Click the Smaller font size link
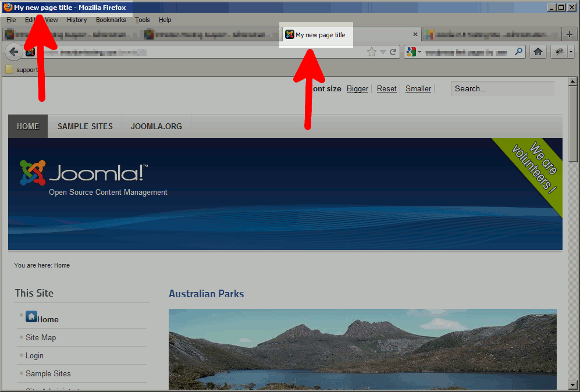 [x=418, y=89]
